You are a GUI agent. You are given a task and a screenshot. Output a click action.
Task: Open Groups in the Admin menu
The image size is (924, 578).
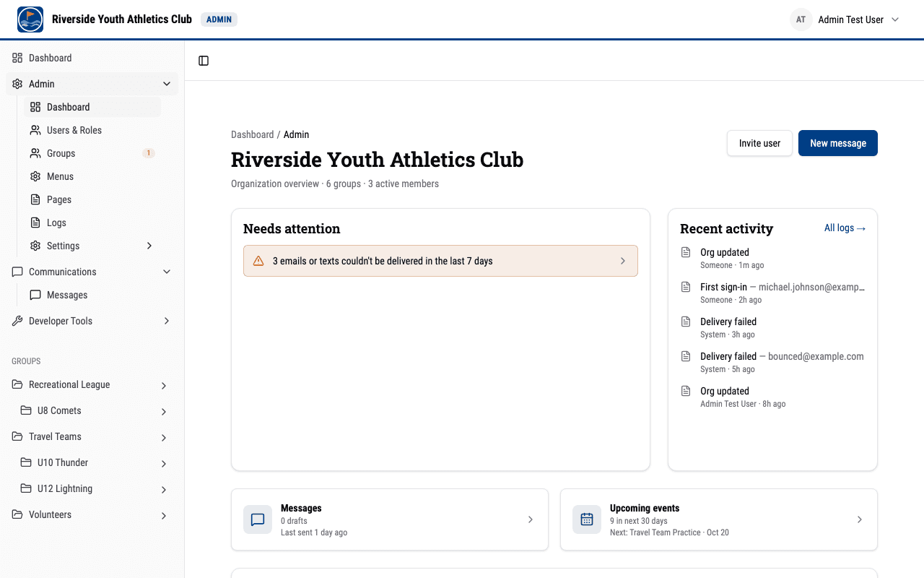tap(92, 153)
